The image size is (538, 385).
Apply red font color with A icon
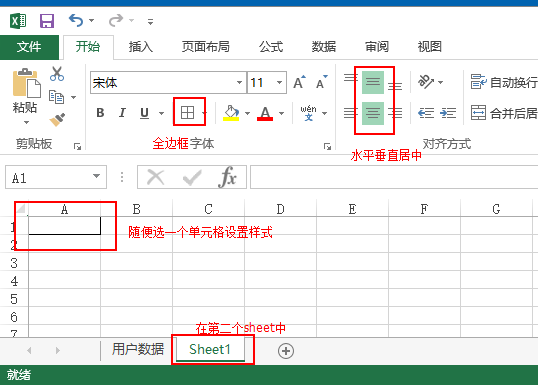coord(265,113)
